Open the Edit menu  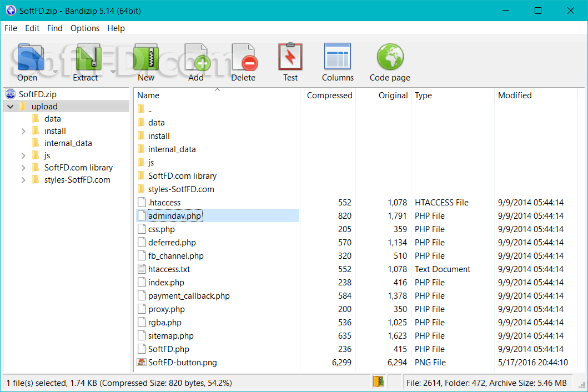[x=32, y=28]
